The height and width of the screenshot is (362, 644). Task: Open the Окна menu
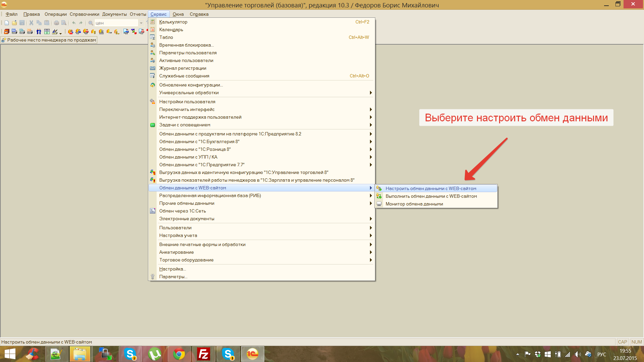(x=178, y=14)
